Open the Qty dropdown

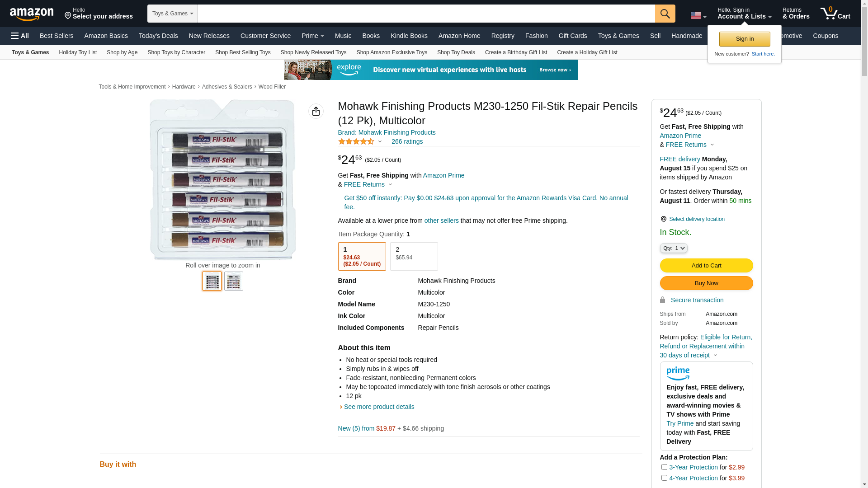674,248
